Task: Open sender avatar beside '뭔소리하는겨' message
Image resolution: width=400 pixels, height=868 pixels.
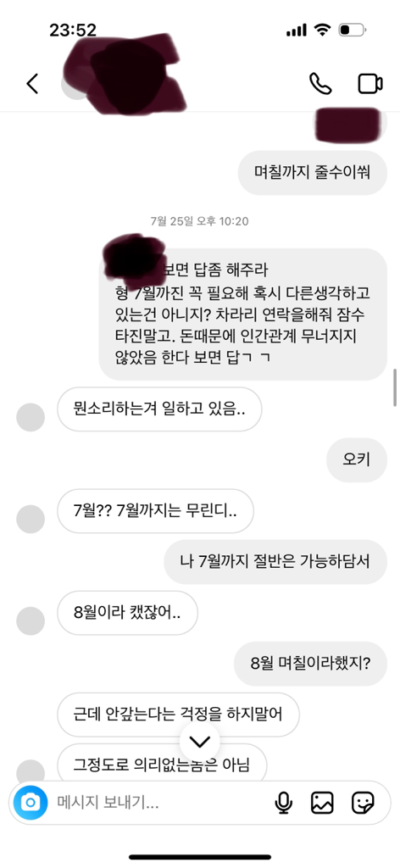Action: (31, 417)
